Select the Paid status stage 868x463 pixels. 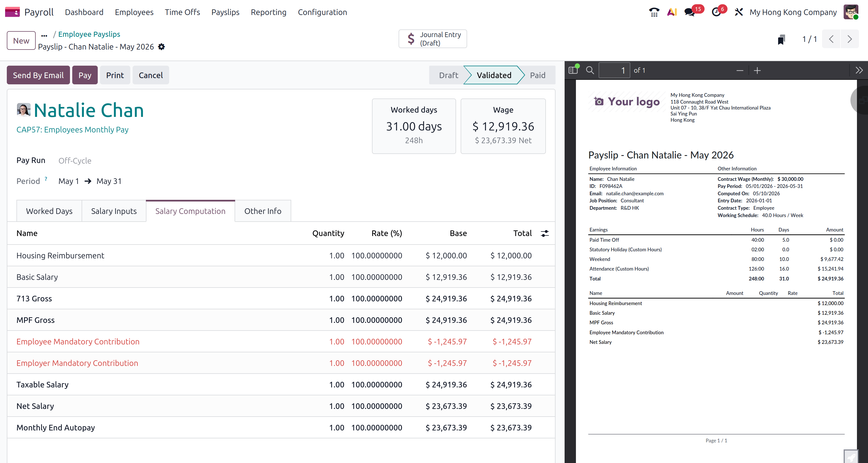[538, 75]
